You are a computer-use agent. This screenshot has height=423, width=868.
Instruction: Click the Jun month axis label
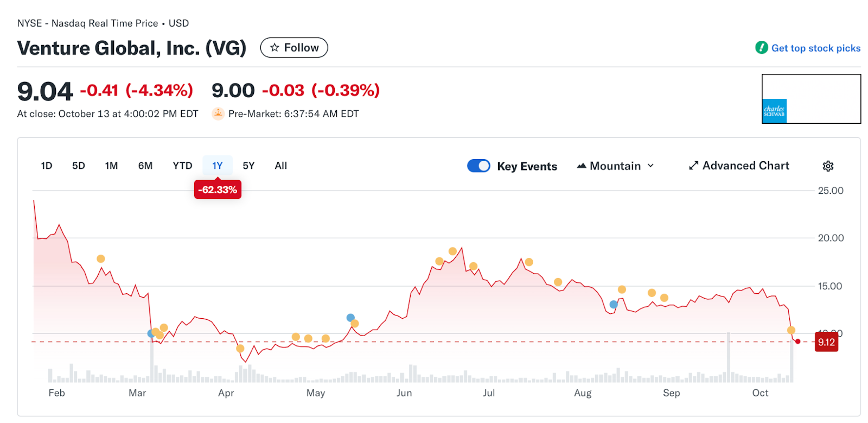pos(404,393)
